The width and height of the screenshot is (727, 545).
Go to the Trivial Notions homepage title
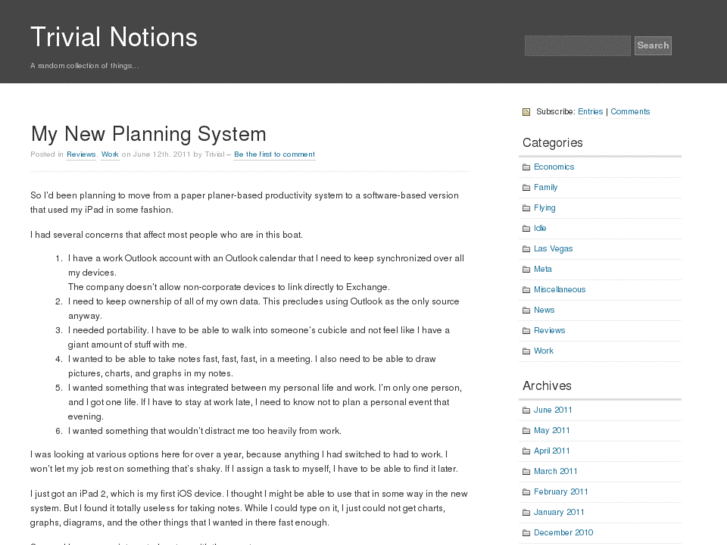114,37
